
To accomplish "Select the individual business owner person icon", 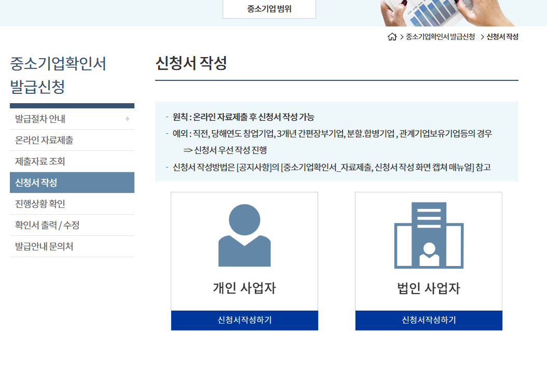I will (x=244, y=235).
